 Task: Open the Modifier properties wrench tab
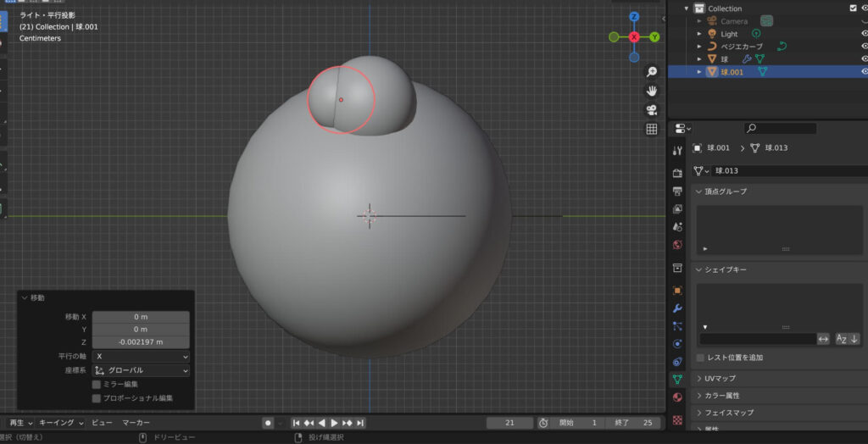(677, 308)
